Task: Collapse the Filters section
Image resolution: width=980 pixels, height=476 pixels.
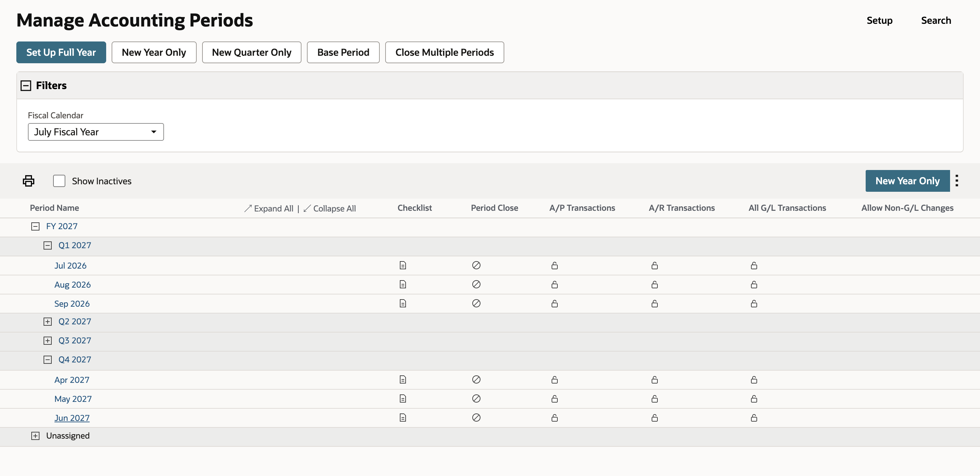Action: (x=26, y=86)
